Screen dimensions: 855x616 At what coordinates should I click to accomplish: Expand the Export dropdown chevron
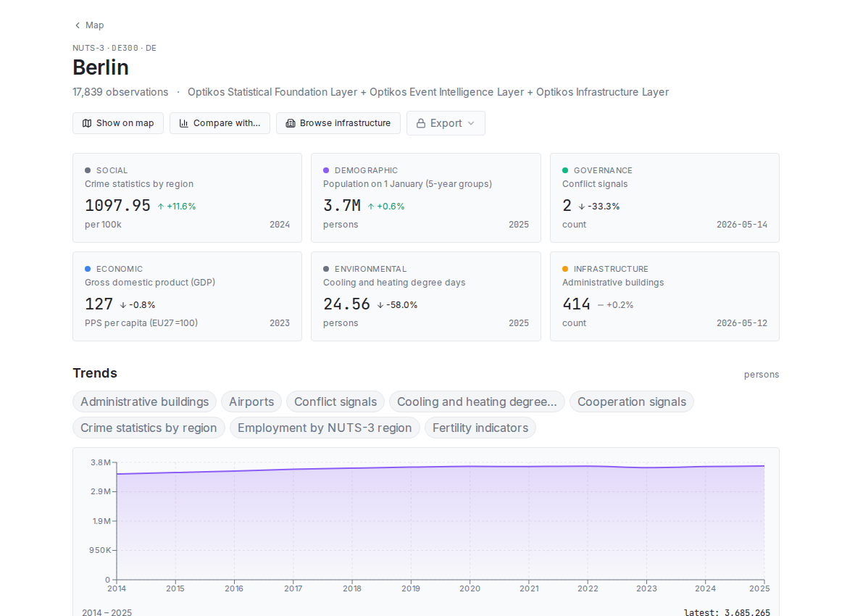tap(471, 123)
